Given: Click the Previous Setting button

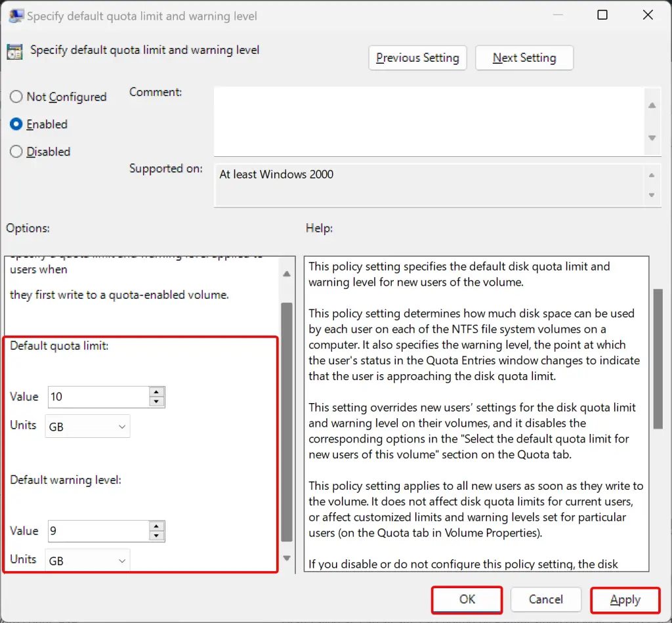Looking at the screenshot, I should pos(417,58).
